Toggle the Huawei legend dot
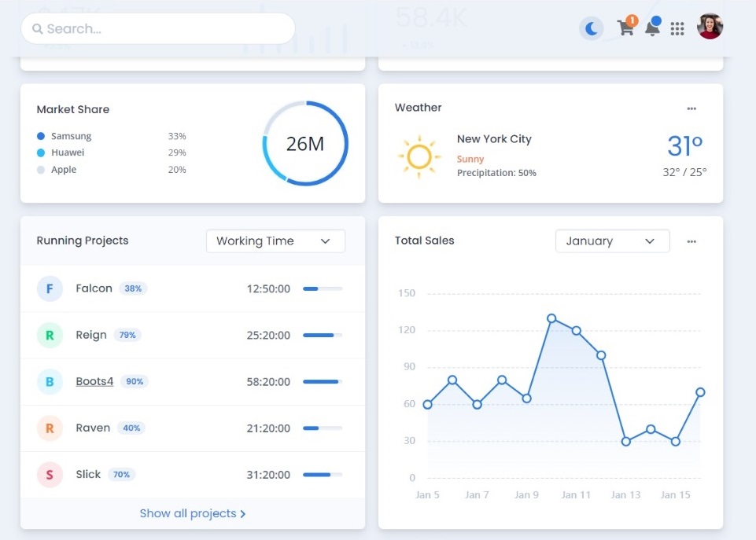756x540 pixels. pos(41,152)
